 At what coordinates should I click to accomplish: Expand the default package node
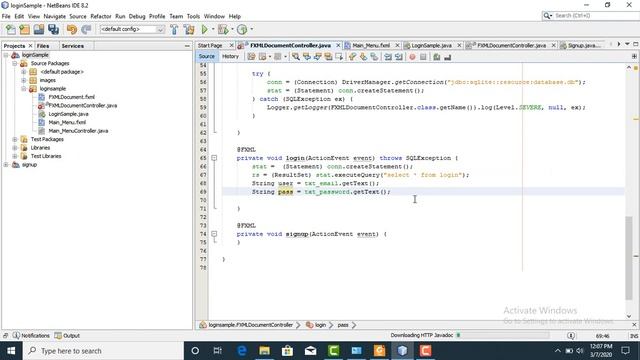click(24, 72)
